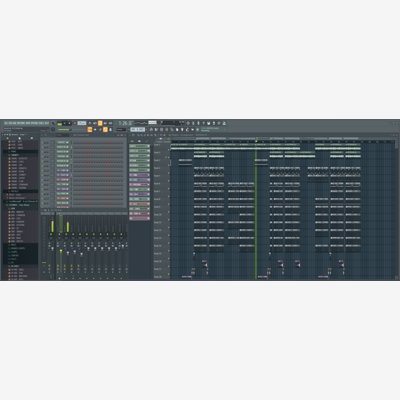Open the Browser options arrow menu
Screen dimensions: 400x400
[x=2, y=135]
